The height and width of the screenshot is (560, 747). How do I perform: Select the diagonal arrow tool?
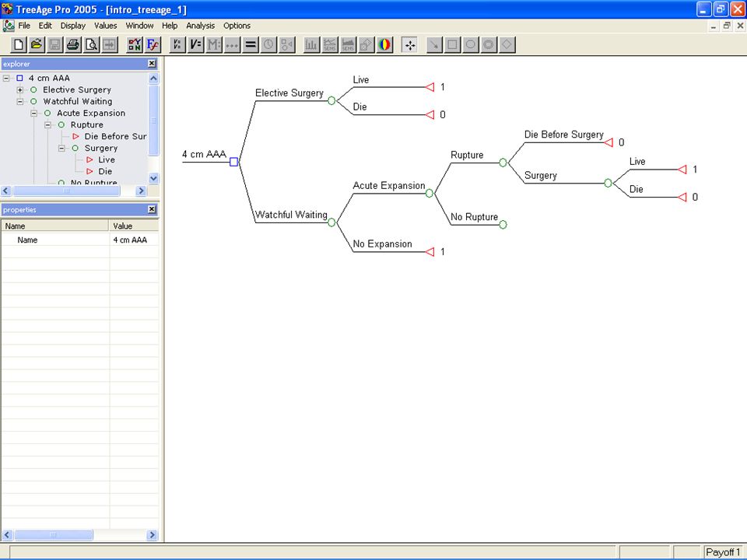coord(434,45)
